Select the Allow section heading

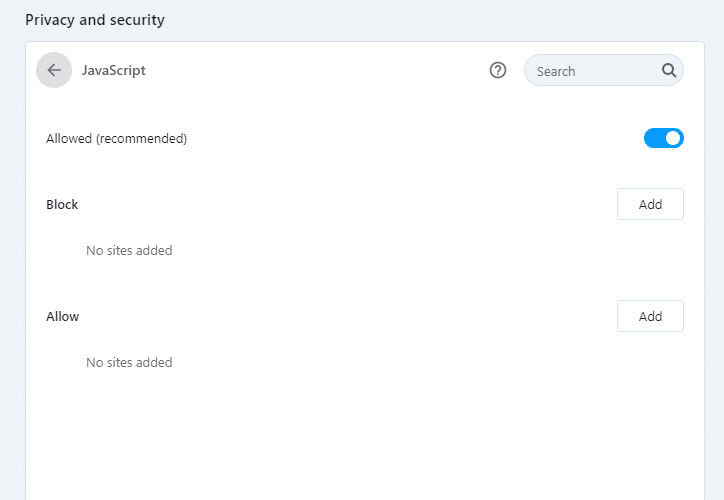tap(62, 316)
